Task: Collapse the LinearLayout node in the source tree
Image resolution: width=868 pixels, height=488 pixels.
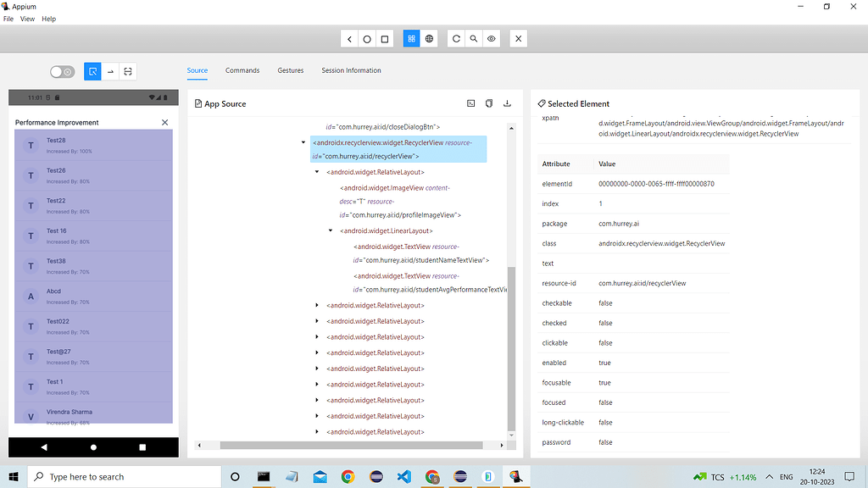Action: 331,230
